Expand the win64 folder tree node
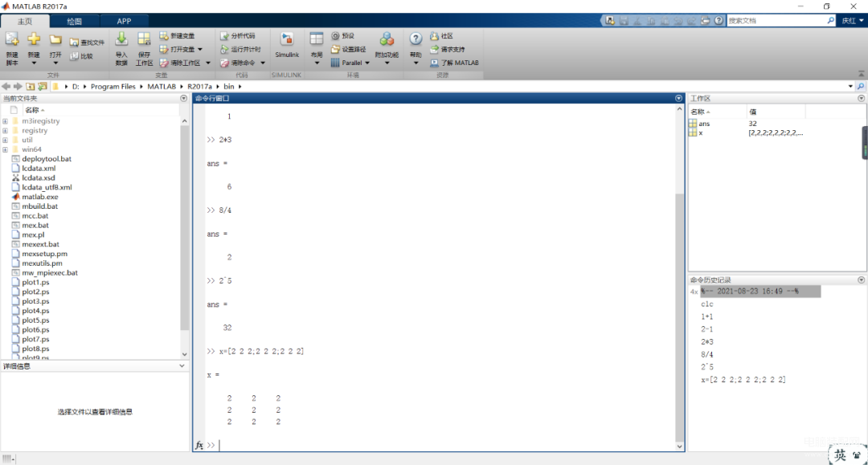868x465 pixels. [5, 149]
